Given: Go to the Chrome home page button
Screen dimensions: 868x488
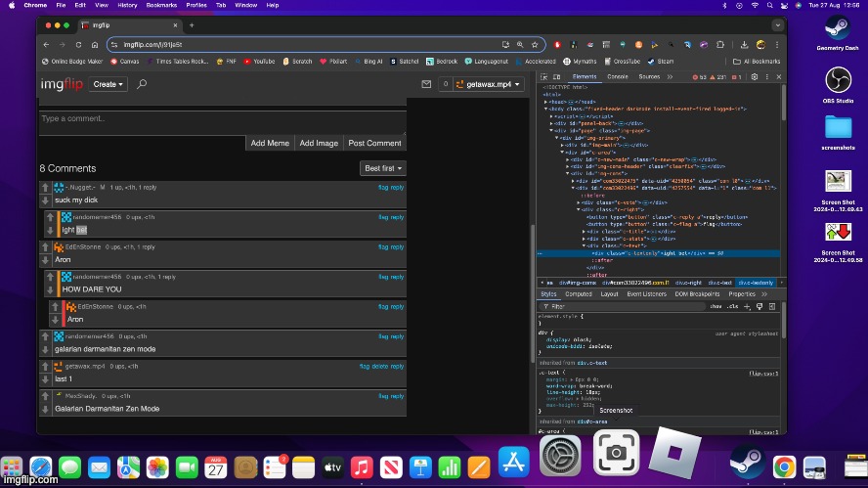Looking at the screenshot, I should pos(95,45).
